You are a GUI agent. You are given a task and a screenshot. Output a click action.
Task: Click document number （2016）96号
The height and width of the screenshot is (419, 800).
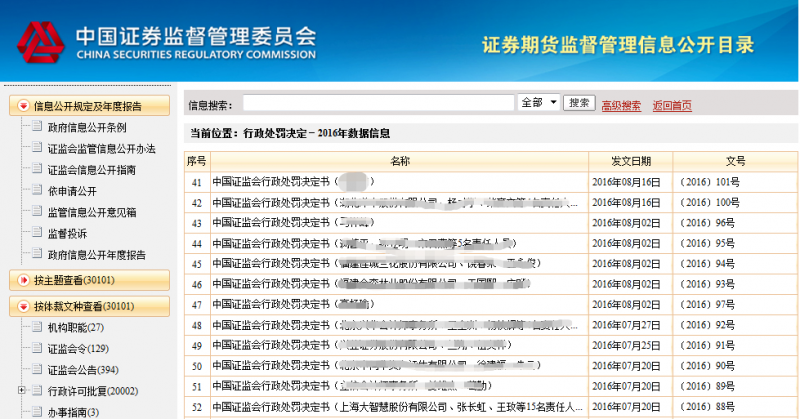coord(705,223)
